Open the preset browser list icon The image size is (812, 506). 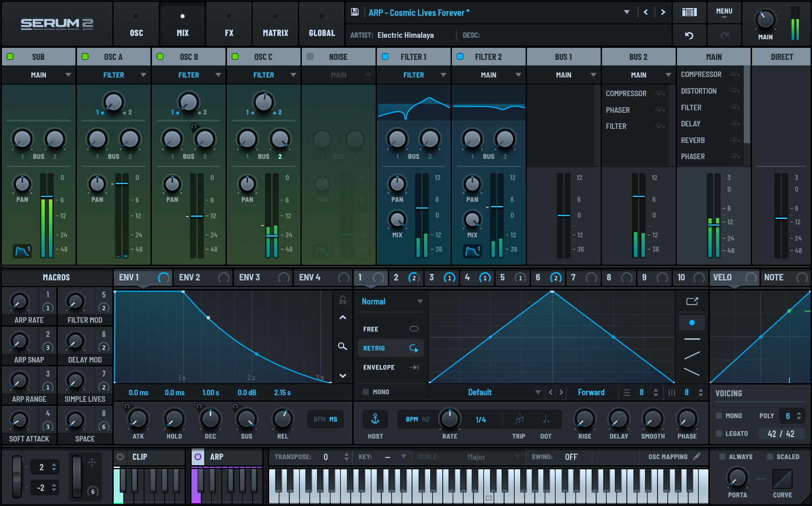689,12
